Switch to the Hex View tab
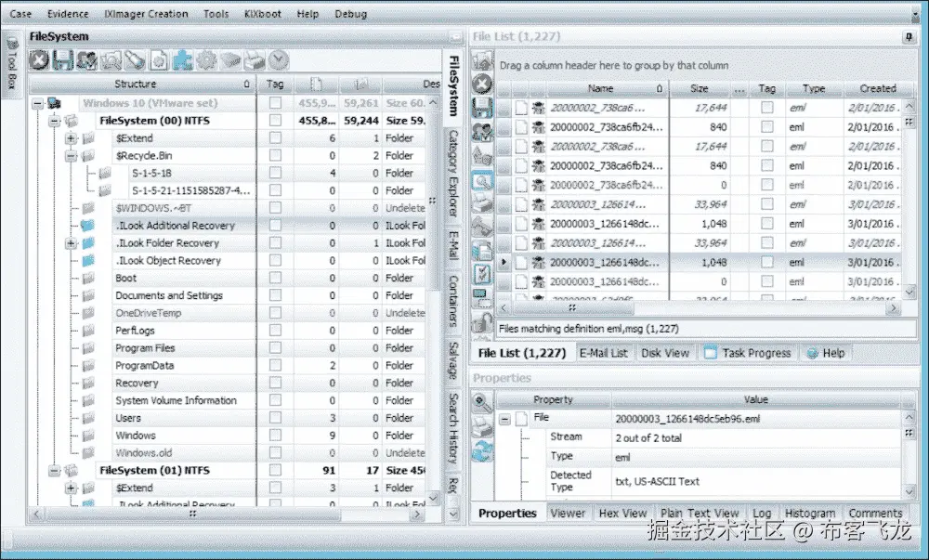This screenshot has height=560, width=929. pos(622,514)
